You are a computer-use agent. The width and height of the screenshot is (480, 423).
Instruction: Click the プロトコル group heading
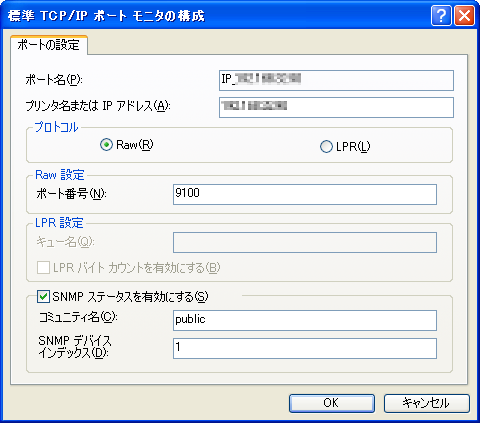(x=56, y=127)
